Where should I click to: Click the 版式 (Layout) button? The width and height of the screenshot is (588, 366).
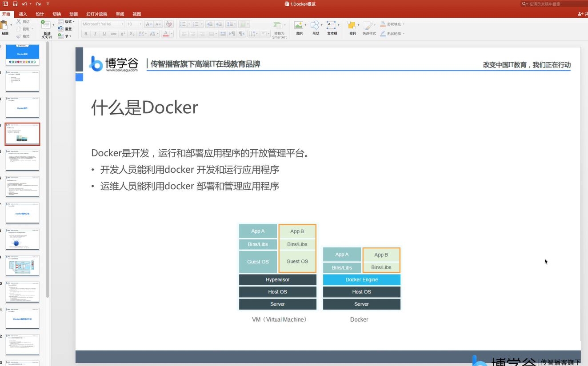coord(68,21)
